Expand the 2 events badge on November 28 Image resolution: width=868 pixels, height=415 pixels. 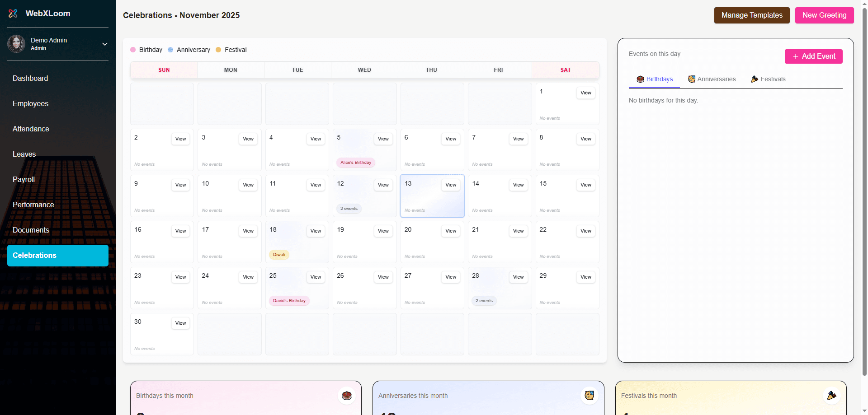484,301
